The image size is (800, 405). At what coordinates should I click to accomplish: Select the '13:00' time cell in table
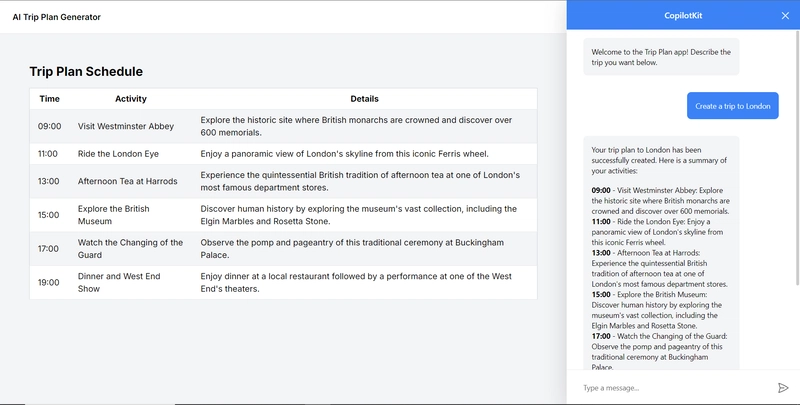[x=48, y=182]
